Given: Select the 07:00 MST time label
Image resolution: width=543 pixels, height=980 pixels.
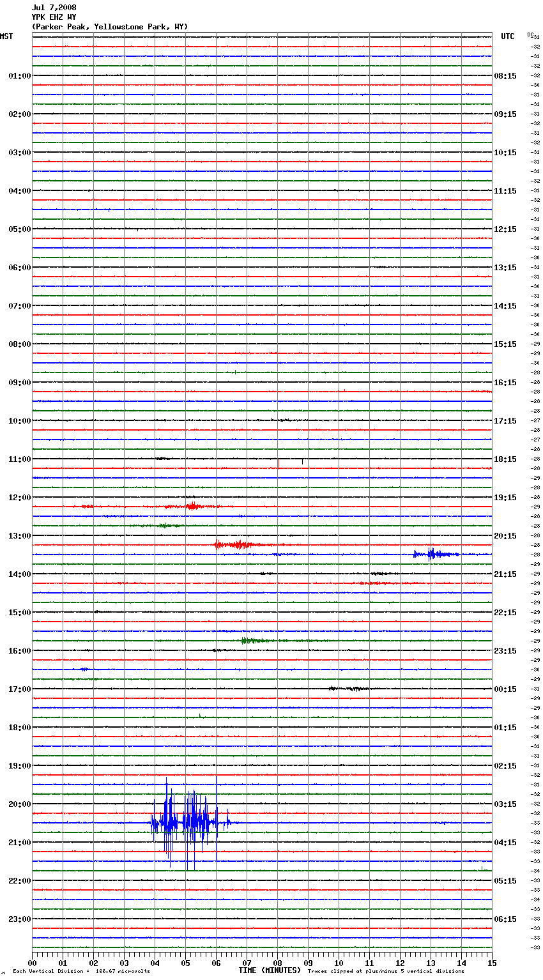Looking at the screenshot, I should 20,306.
